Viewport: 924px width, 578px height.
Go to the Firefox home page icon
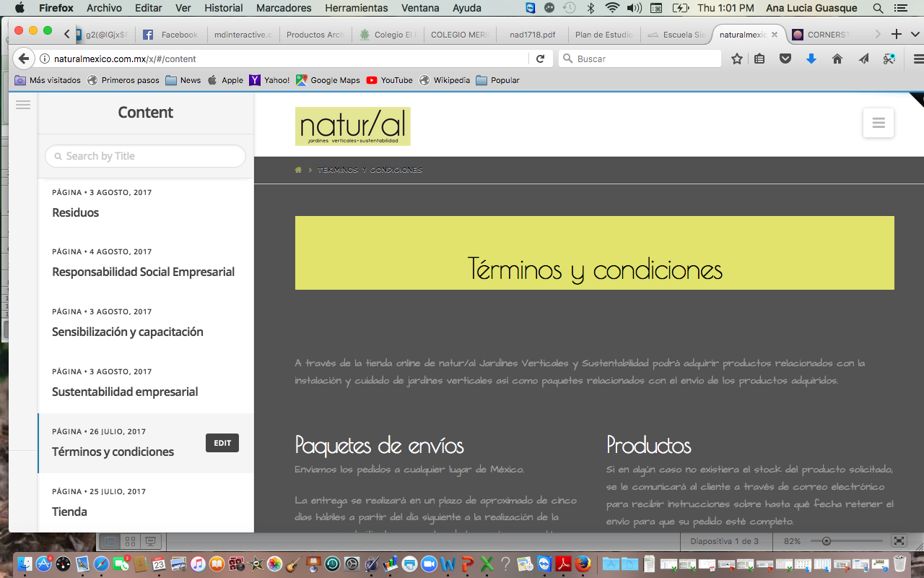837,59
